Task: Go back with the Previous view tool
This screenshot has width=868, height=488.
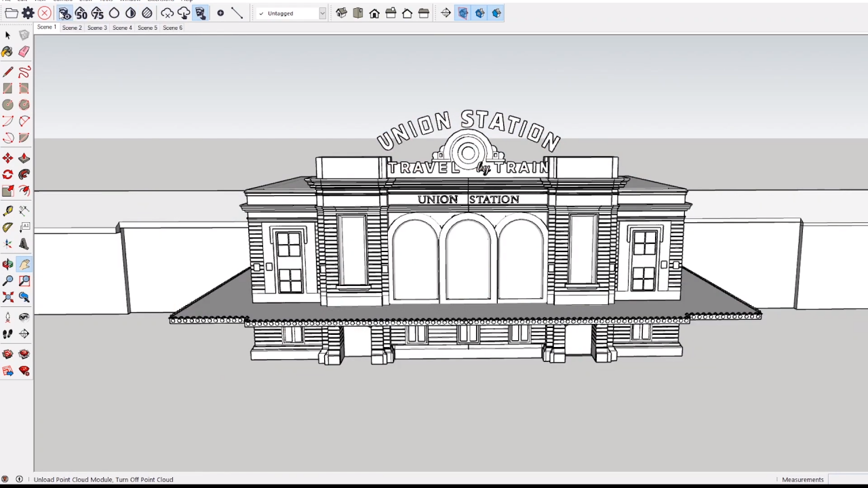Action: tap(24, 297)
